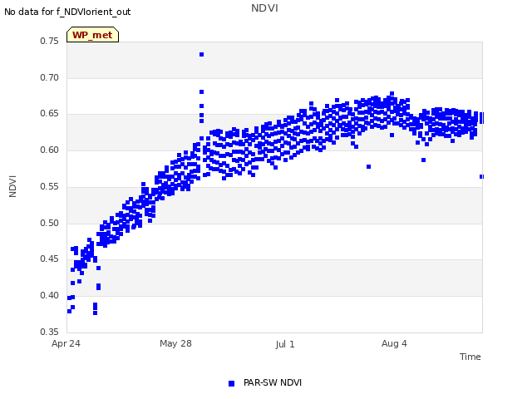
Task: Click the NDVI chart title
Action: click(264, 8)
